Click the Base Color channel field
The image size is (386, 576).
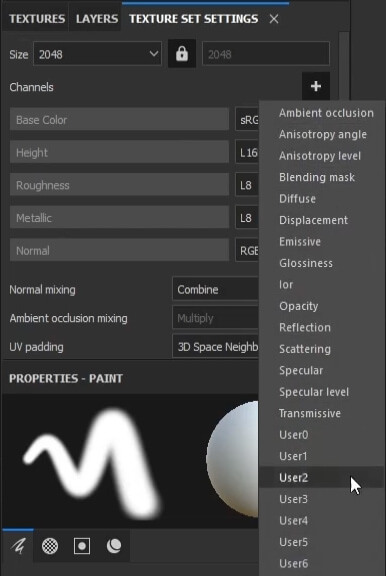click(x=119, y=119)
